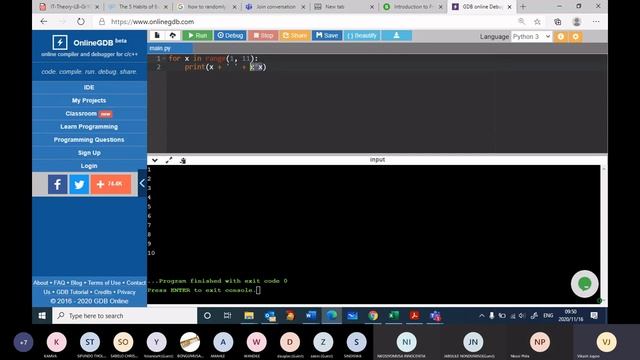
Task: Open Chrome from the taskbar
Action: point(373,316)
